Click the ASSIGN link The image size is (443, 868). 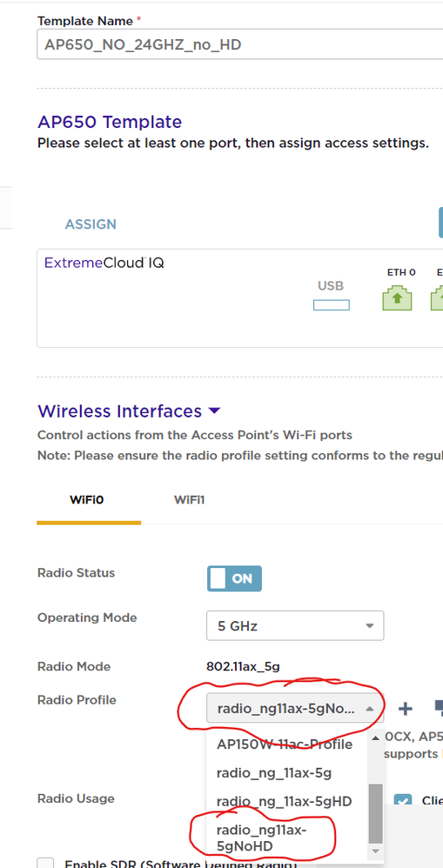[x=91, y=224]
